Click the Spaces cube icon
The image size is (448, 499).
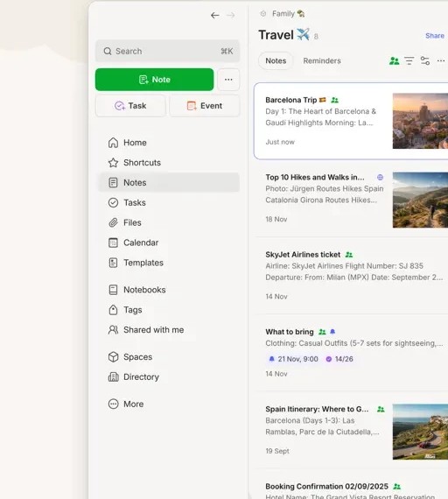point(113,357)
